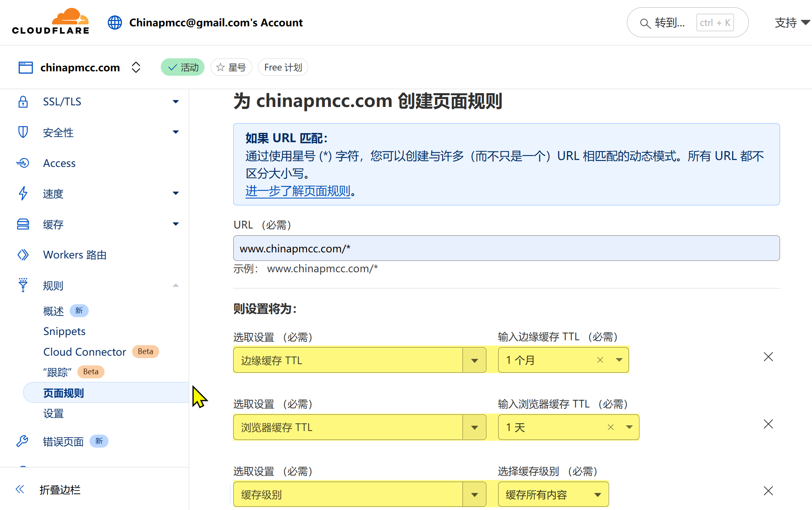
Task: Click the URL pattern input field
Action: point(506,248)
